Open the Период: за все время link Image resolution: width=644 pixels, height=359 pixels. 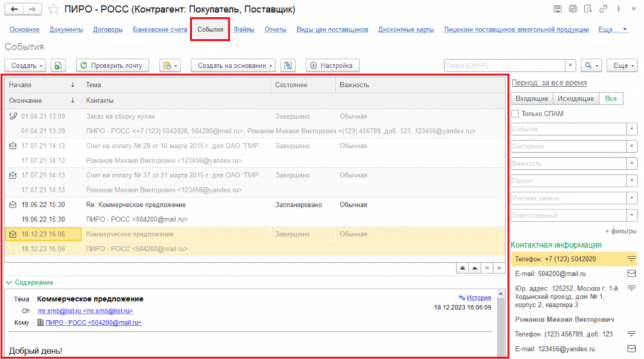coord(548,82)
